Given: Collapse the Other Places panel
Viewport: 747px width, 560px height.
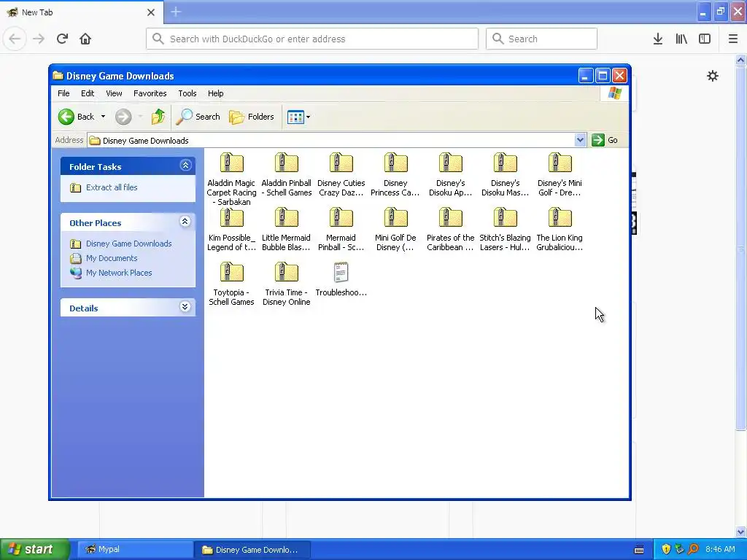Looking at the screenshot, I should pos(185,222).
